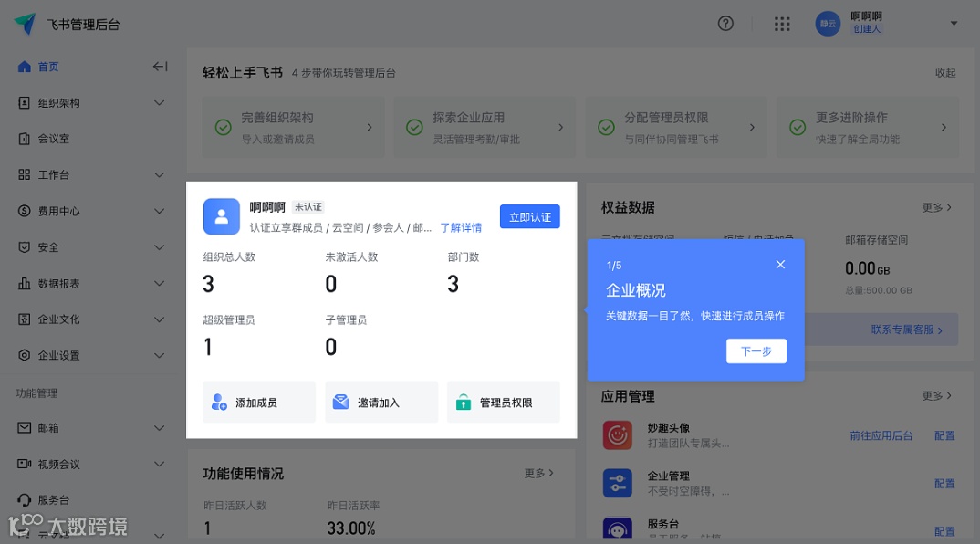Image resolution: width=980 pixels, height=544 pixels.
Task: Click 配置 for 企业管理
Action: pyautogui.click(x=944, y=484)
